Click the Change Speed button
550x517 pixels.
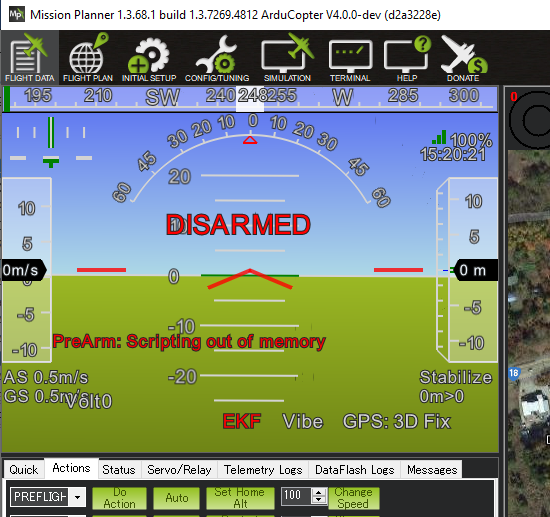click(354, 498)
